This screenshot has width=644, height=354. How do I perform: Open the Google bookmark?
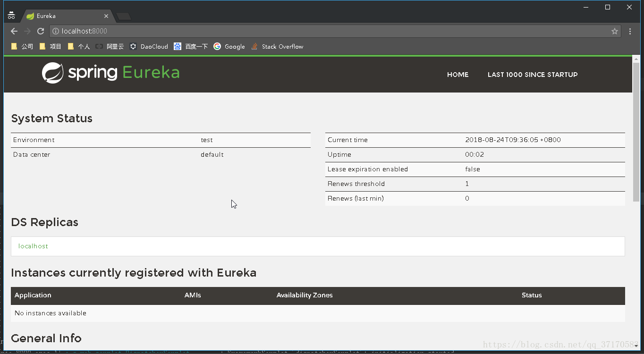click(x=229, y=46)
